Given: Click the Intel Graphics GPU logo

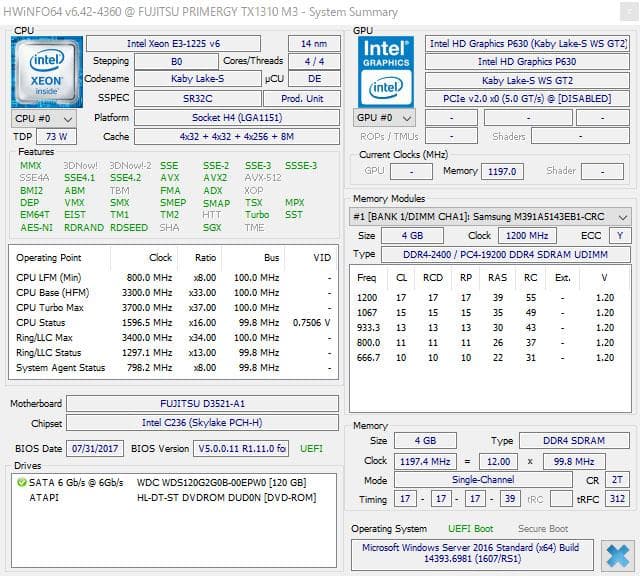Looking at the screenshot, I should pos(386,72).
